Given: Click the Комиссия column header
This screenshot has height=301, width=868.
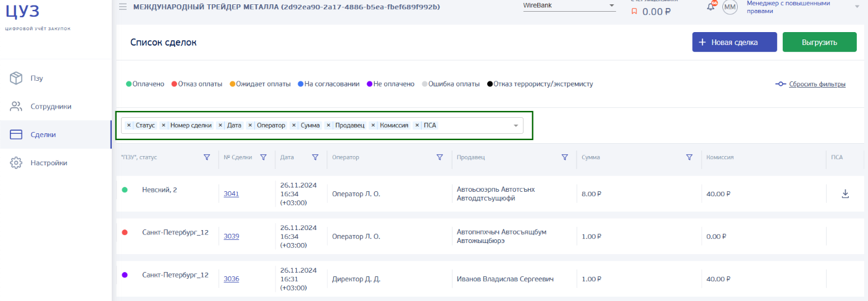Looking at the screenshot, I should (720, 157).
